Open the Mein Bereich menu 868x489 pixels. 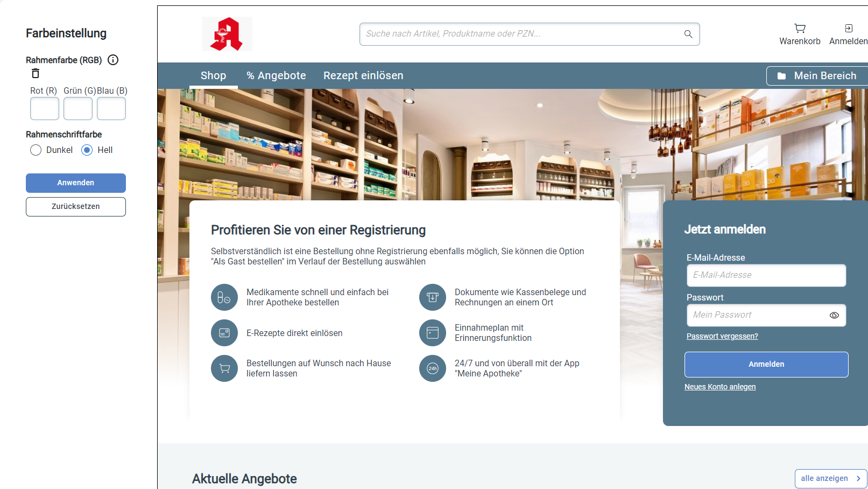click(x=817, y=76)
